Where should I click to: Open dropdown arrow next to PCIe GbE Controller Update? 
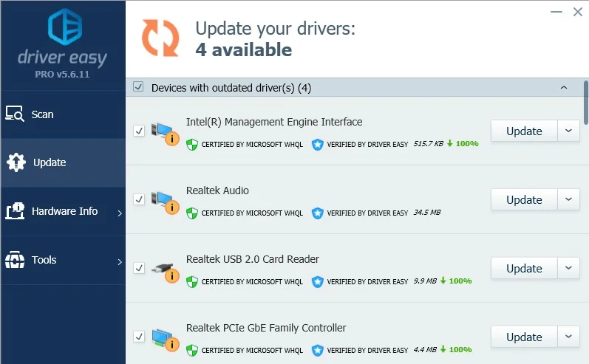[x=569, y=337]
